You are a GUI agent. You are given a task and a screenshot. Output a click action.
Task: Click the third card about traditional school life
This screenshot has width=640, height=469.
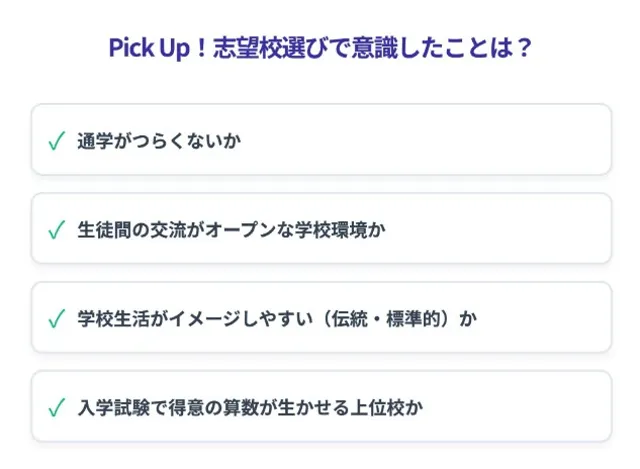point(321,317)
